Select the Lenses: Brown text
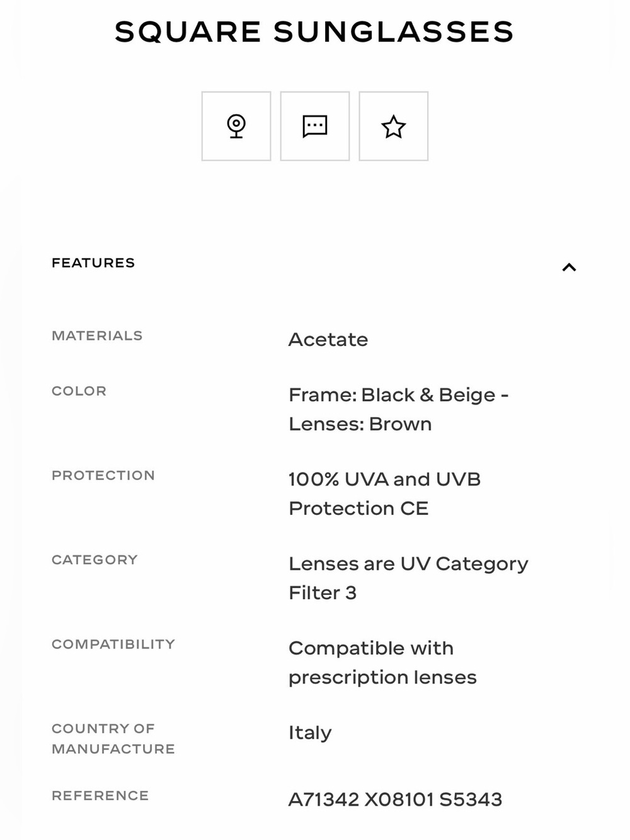 tap(360, 424)
